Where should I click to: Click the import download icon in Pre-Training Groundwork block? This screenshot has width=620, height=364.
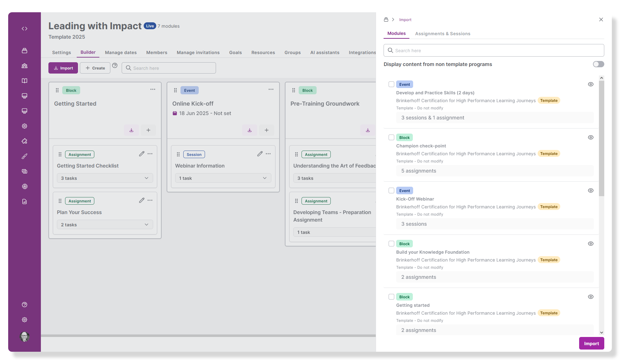coord(368,130)
